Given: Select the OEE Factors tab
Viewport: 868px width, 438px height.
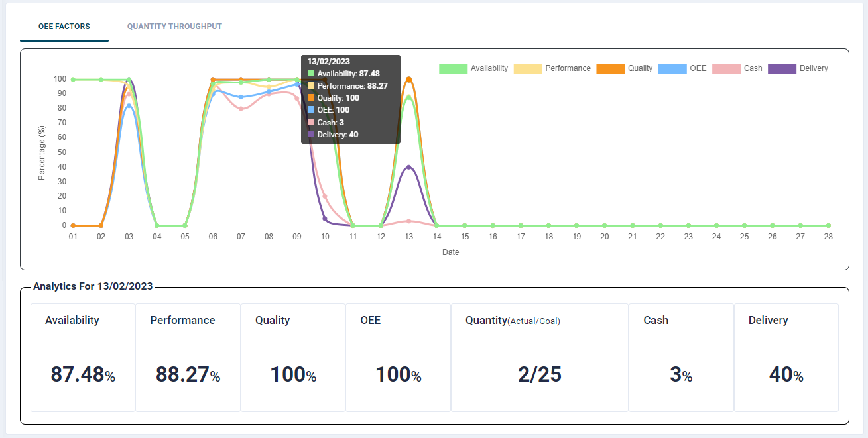Looking at the screenshot, I should coord(64,27).
